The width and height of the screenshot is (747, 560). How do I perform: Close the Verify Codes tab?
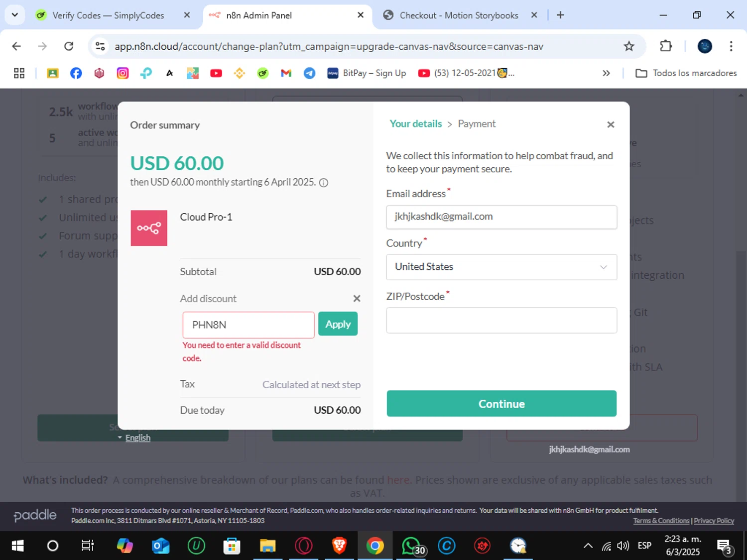pos(187,15)
